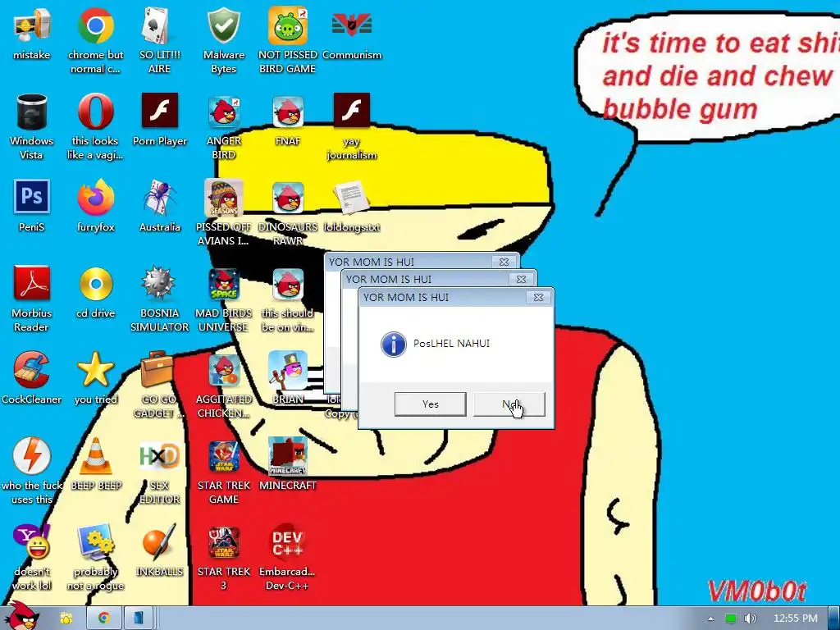Select the 'STAR TREK 3' icon

point(223,541)
